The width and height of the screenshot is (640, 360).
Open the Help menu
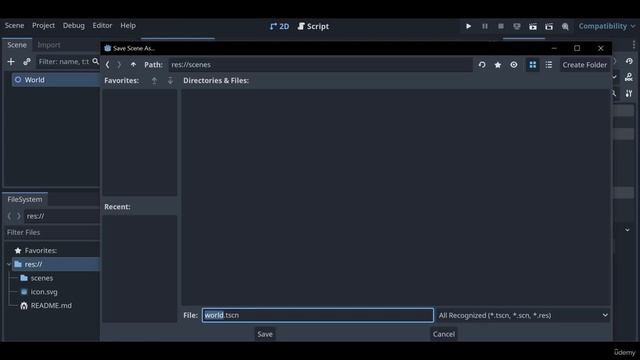(x=128, y=25)
